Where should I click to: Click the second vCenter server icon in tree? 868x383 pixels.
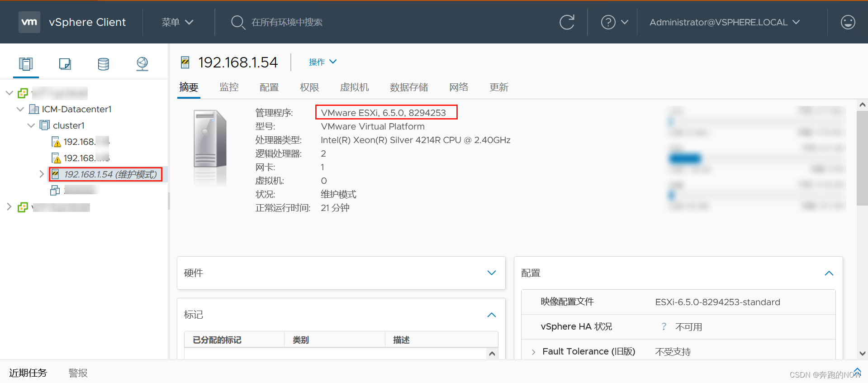23,207
